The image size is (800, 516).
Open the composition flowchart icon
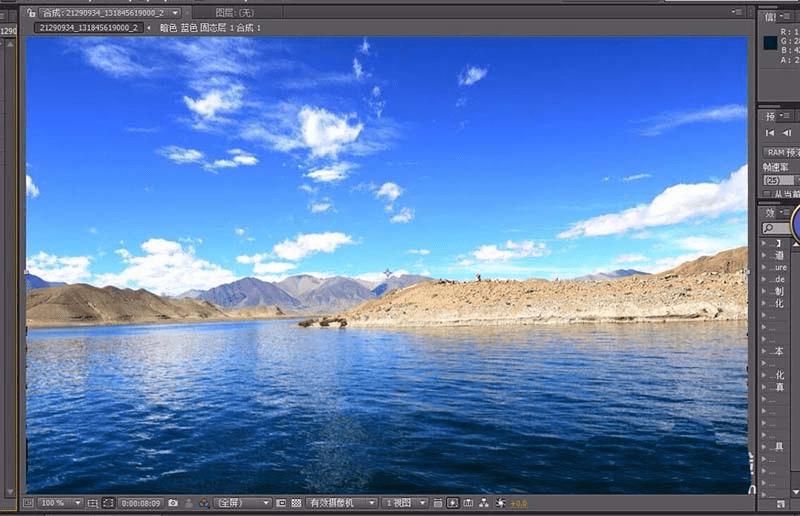pyautogui.click(x=484, y=503)
